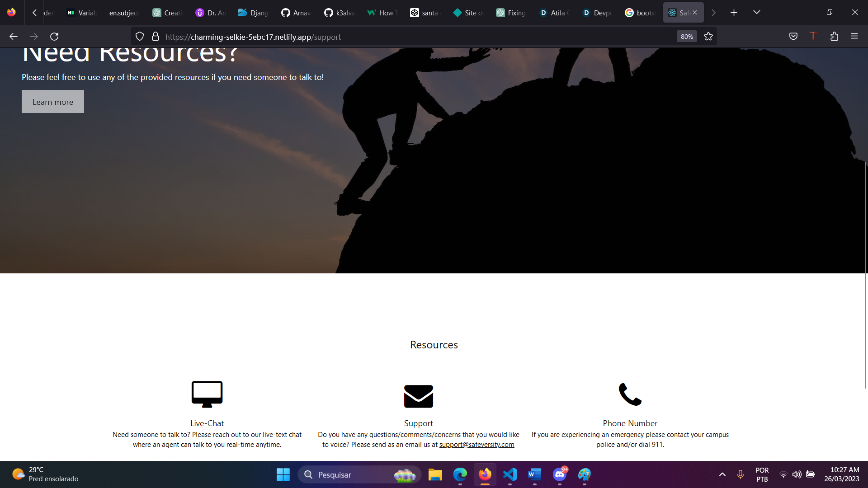Save page to Pocket icon
Screen dimensions: 868x488
click(x=793, y=37)
